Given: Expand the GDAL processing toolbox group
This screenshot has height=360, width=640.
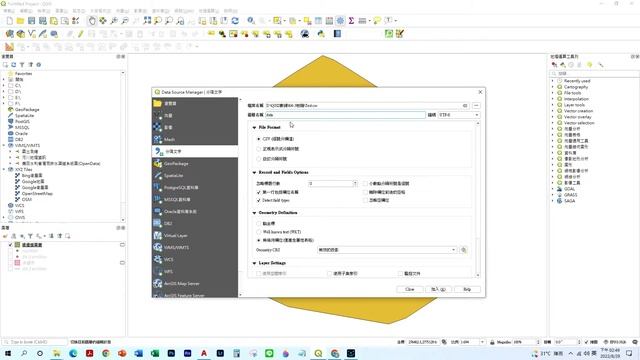Looking at the screenshot, I should pyautogui.click(x=553, y=189).
